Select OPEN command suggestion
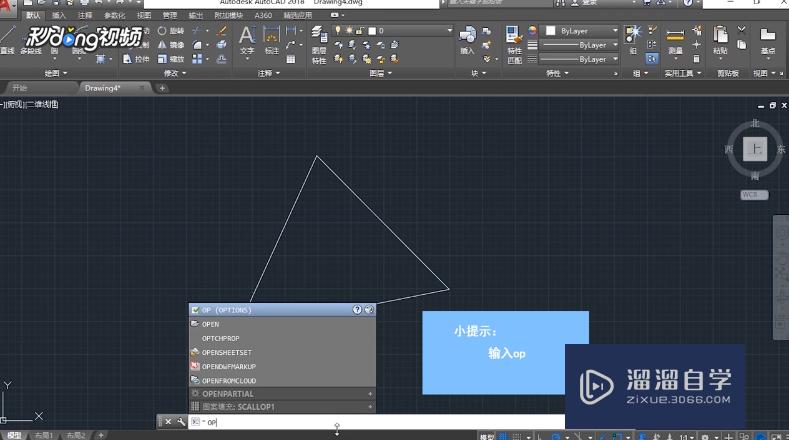This screenshot has height=440, width=789. coord(282,324)
